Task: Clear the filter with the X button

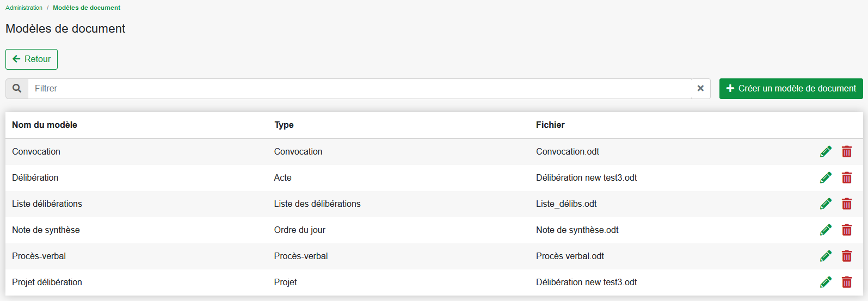Action: [700, 88]
